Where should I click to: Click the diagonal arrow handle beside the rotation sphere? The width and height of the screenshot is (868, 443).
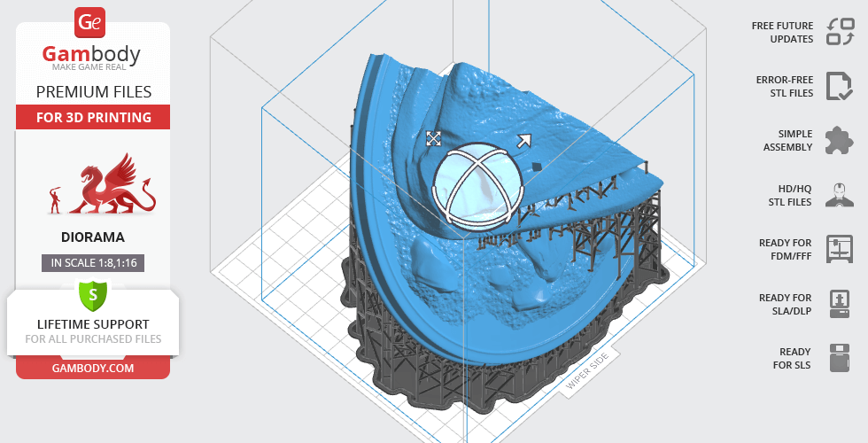523,140
